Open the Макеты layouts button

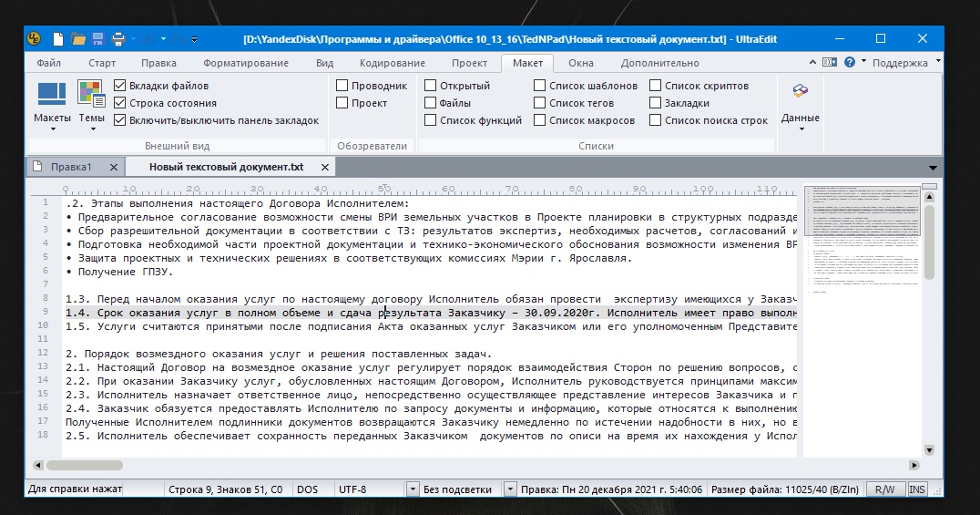pyautogui.click(x=52, y=105)
